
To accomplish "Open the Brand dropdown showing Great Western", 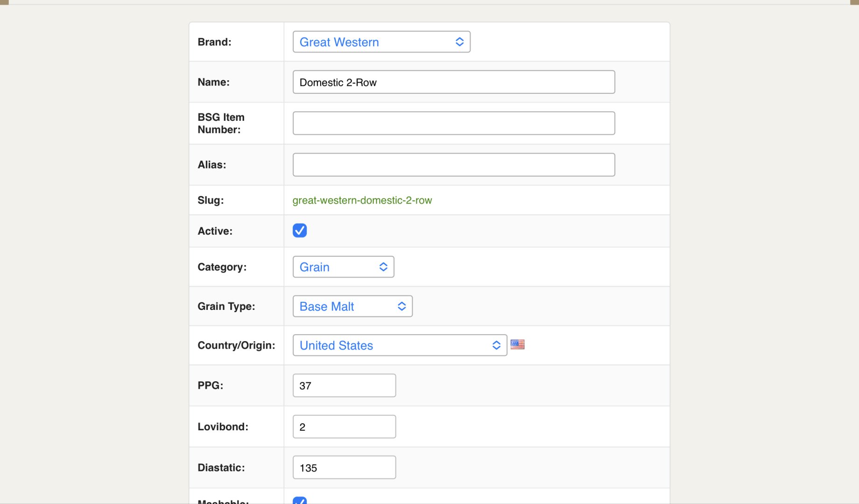I will [x=380, y=42].
